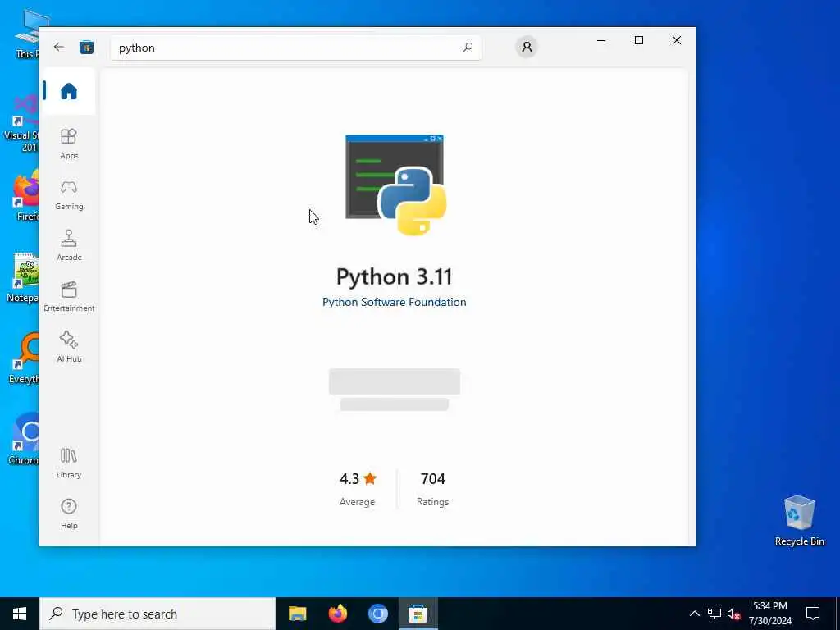The width and height of the screenshot is (840, 630).
Task: Select the Chromium desktop shortcut
Action: [x=23, y=439]
